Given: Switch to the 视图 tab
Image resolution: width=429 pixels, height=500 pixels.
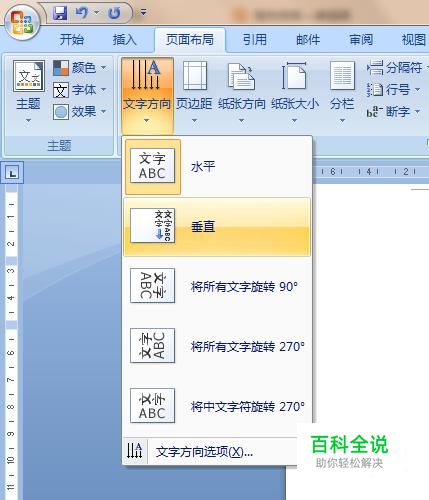Looking at the screenshot, I should (x=414, y=40).
